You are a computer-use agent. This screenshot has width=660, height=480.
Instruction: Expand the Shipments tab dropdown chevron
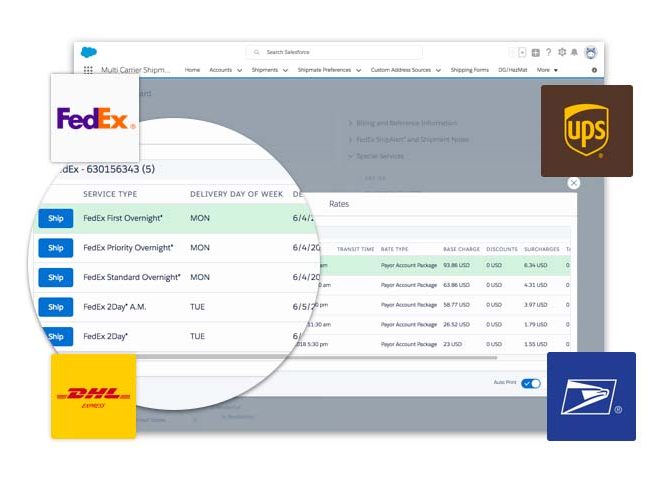tap(285, 70)
